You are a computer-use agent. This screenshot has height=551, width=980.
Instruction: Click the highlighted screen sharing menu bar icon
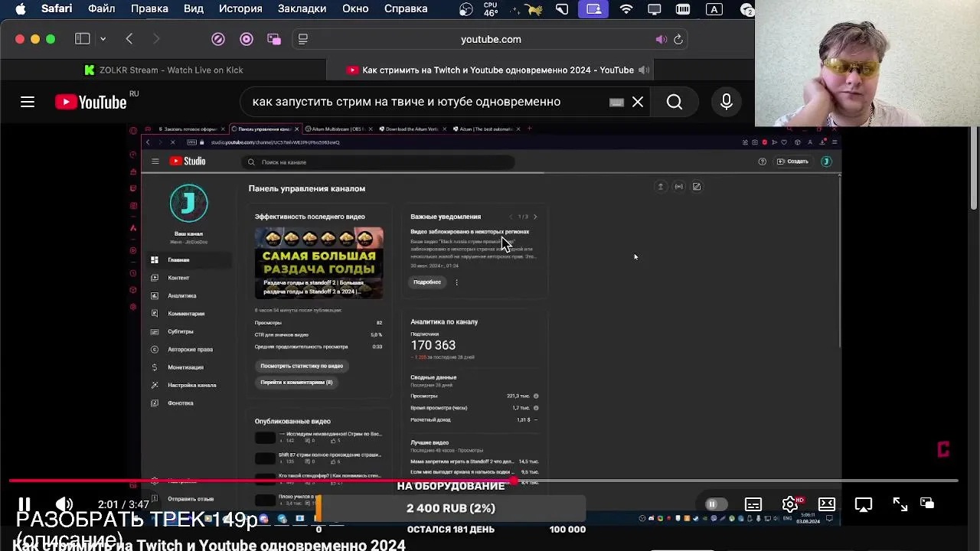(594, 9)
